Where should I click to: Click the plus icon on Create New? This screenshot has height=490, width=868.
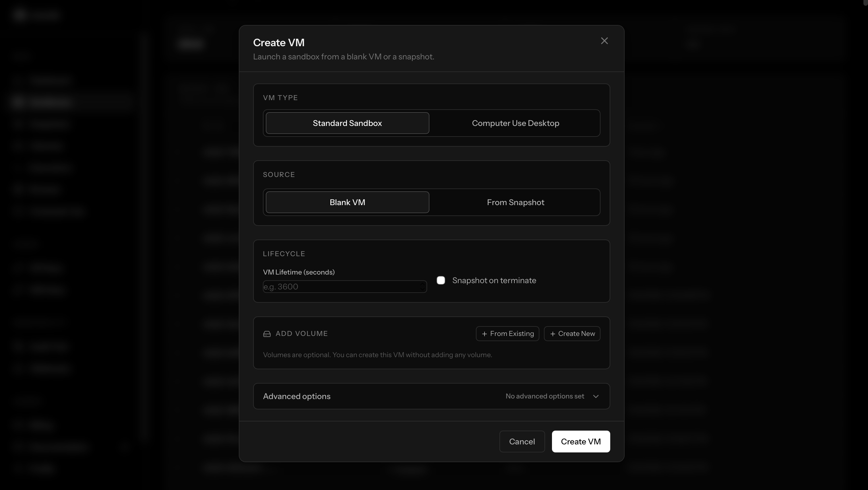coord(553,334)
